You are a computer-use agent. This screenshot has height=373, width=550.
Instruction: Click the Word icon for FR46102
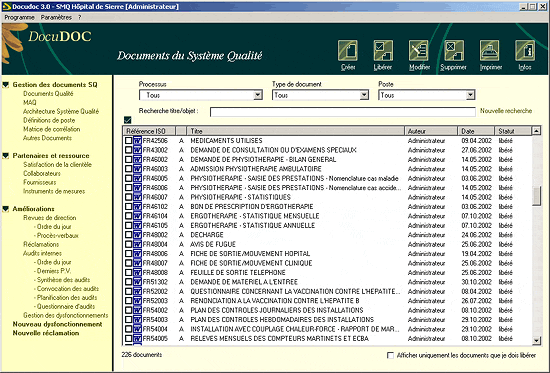point(137,207)
